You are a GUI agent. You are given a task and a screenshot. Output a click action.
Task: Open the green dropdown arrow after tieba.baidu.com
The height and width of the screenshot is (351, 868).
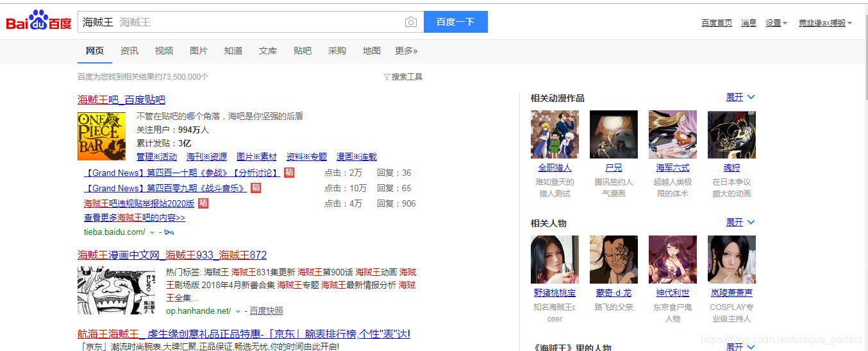152,232
